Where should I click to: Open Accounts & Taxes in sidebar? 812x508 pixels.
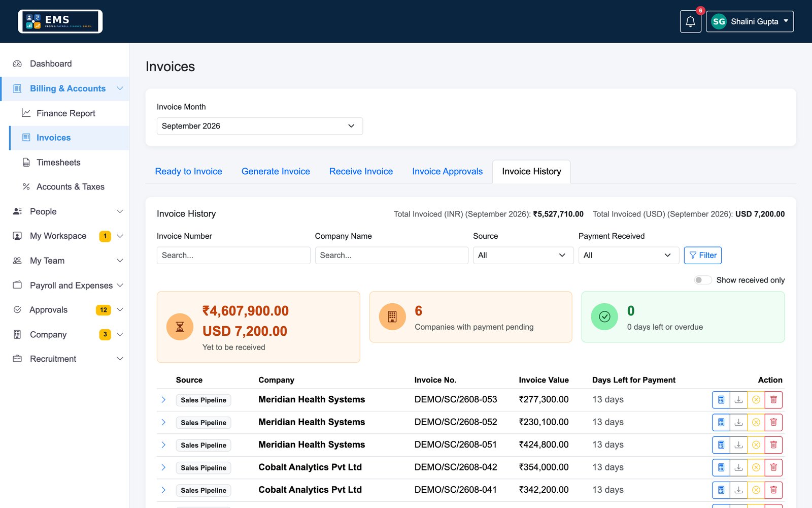tap(69, 187)
